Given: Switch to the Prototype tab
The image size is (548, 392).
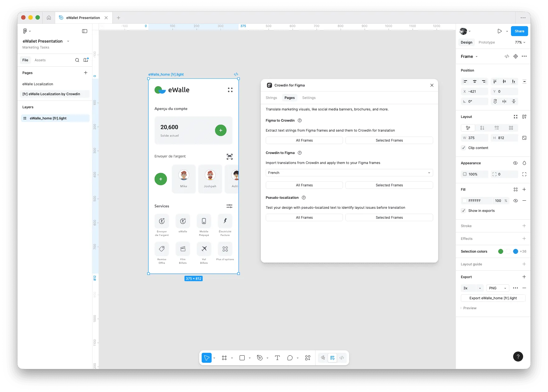Looking at the screenshot, I should click(x=486, y=42).
